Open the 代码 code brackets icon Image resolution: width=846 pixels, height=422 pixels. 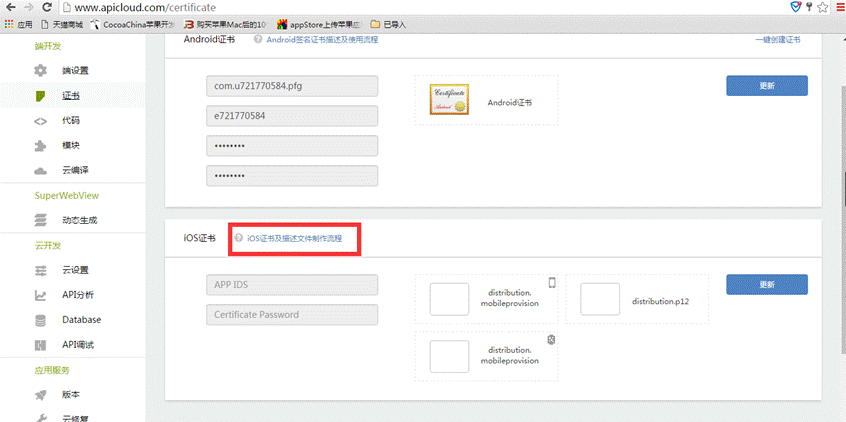click(40, 121)
